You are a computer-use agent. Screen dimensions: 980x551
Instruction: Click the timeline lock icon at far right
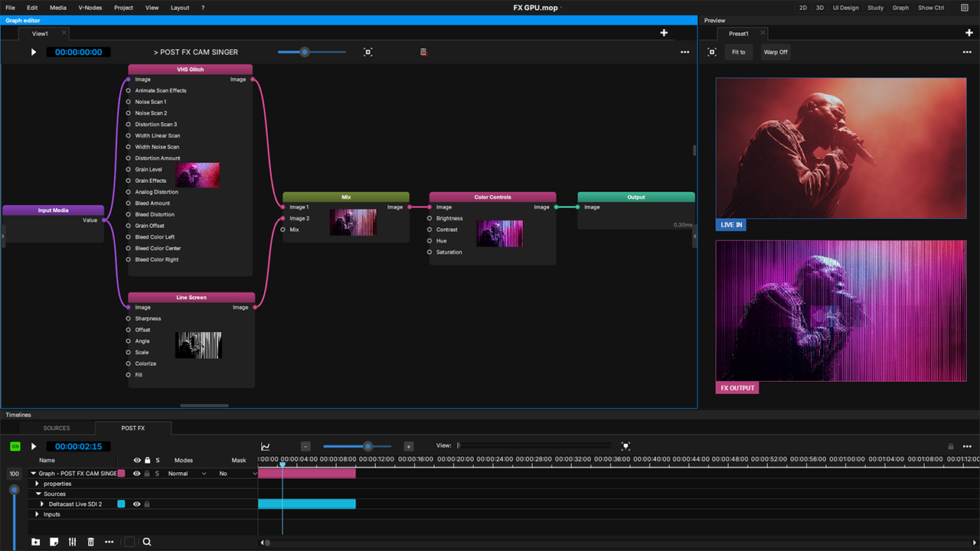(x=951, y=446)
